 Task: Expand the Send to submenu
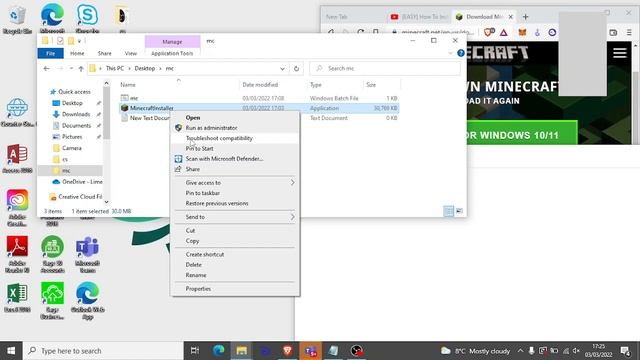235,217
